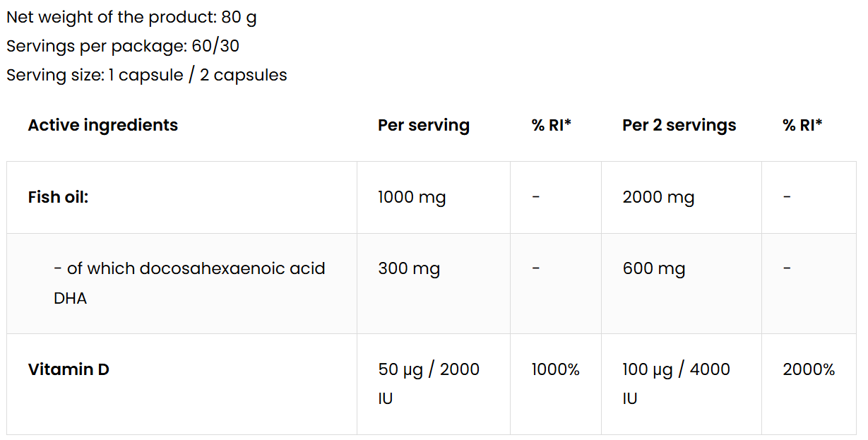Click the last % RI* column header
Viewport: 868px width, 440px height.
(x=802, y=125)
